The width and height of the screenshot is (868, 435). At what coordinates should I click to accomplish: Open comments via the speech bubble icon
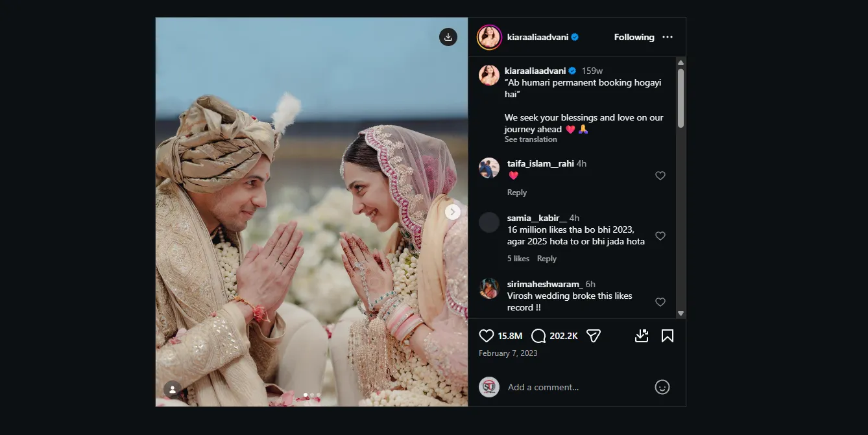coord(538,336)
